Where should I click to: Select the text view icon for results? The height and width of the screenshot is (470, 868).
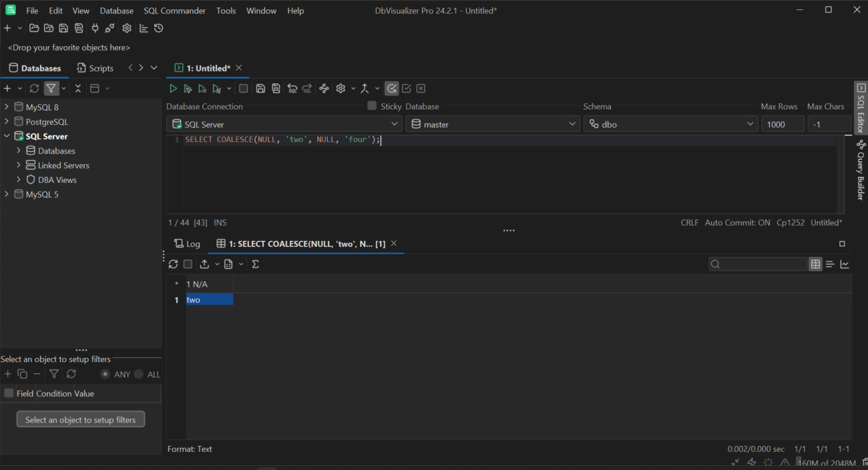(x=830, y=264)
